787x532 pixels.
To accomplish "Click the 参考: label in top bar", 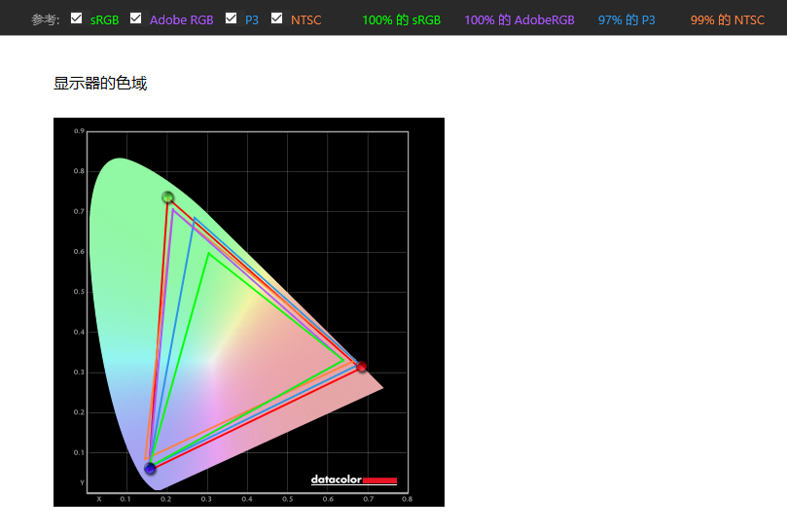I will (45, 20).
